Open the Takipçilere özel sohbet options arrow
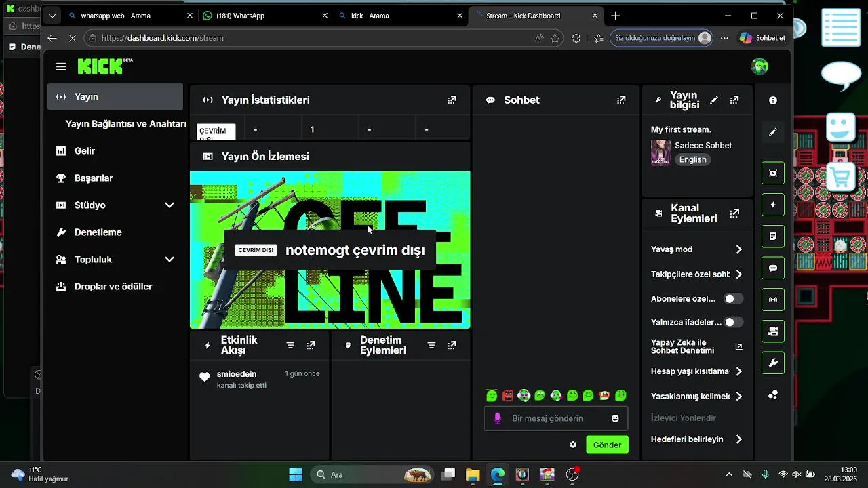Viewport: 868px width, 488px height. (738, 274)
